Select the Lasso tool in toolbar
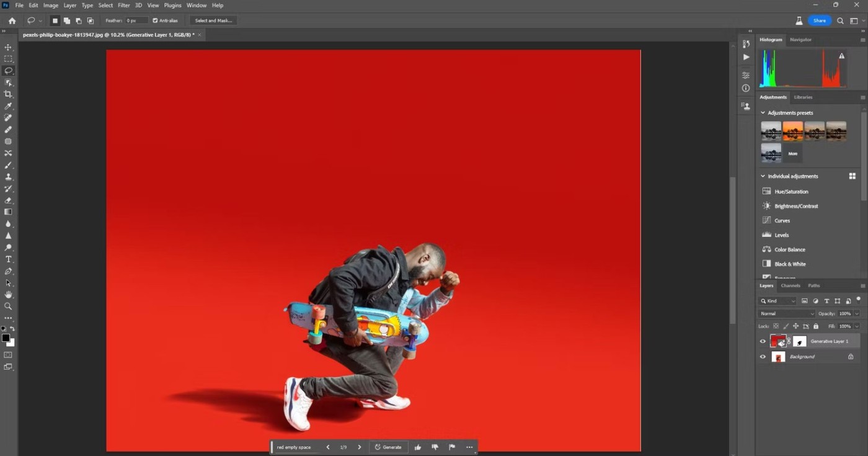This screenshot has width=868, height=456. pyautogui.click(x=8, y=71)
